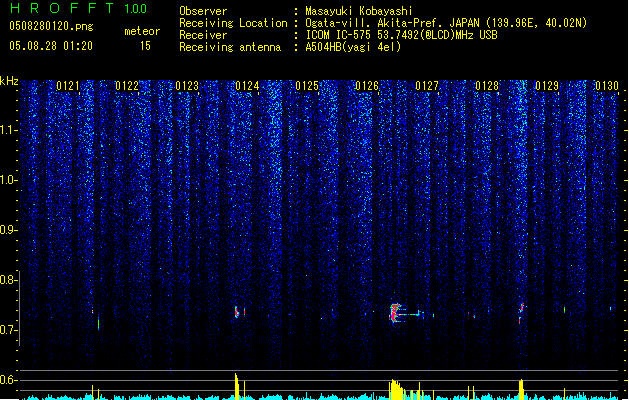Click the kHz axis unit label
Screen dimensions: 629x400
(x=9, y=81)
